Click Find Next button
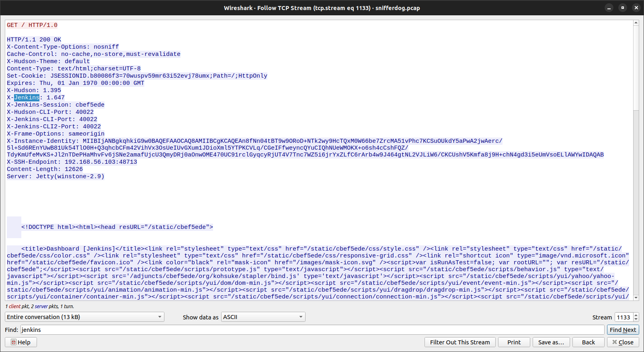This screenshot has width=644, height=352. (x=623, y=330)
